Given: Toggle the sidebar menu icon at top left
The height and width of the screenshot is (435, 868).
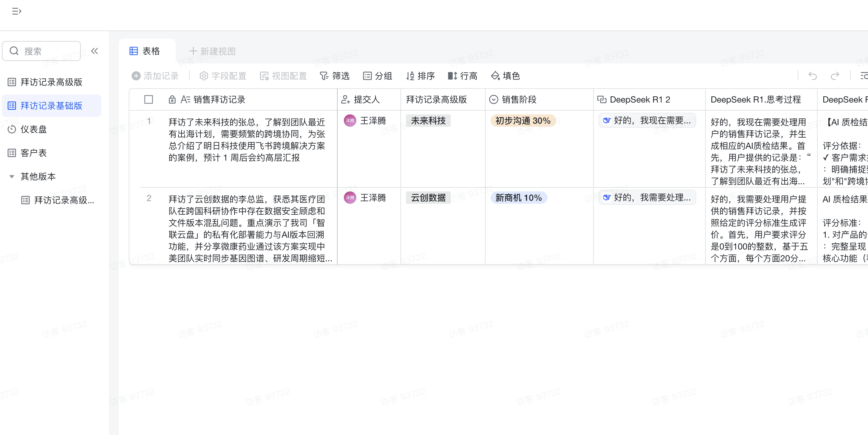Looking at the screenshot, I should 16,11.
